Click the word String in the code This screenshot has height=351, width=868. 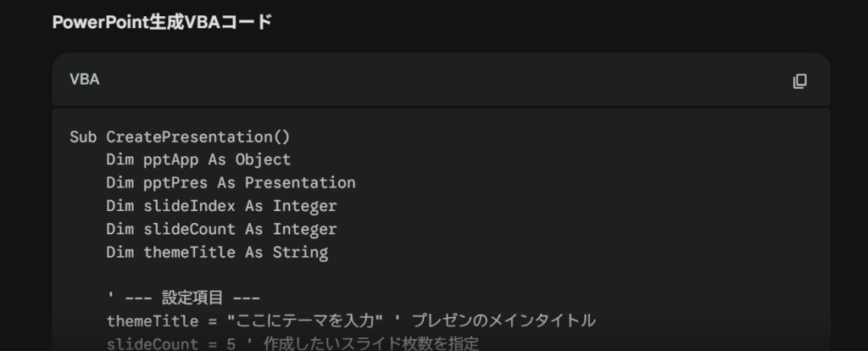pyautogui.click(x=300, y=252)
